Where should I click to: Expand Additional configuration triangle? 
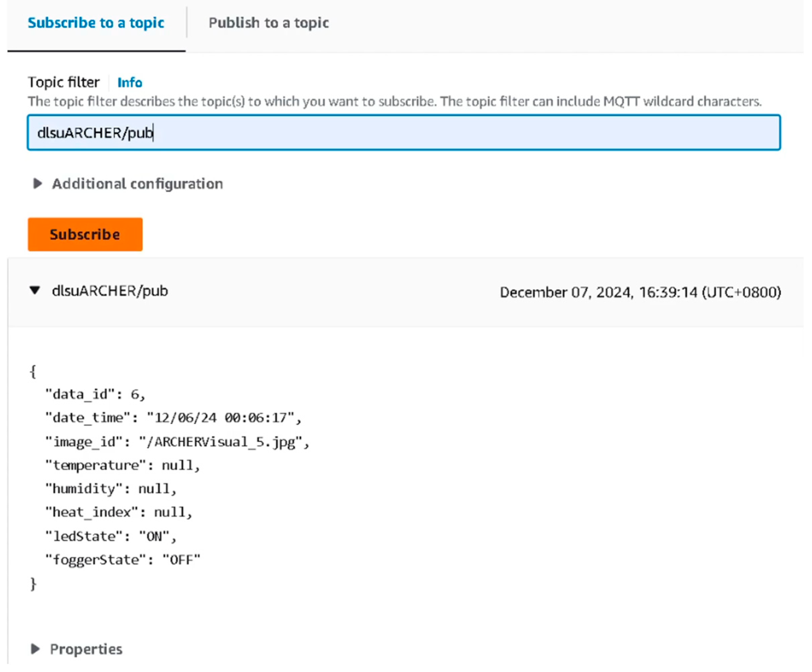point(37,183)
